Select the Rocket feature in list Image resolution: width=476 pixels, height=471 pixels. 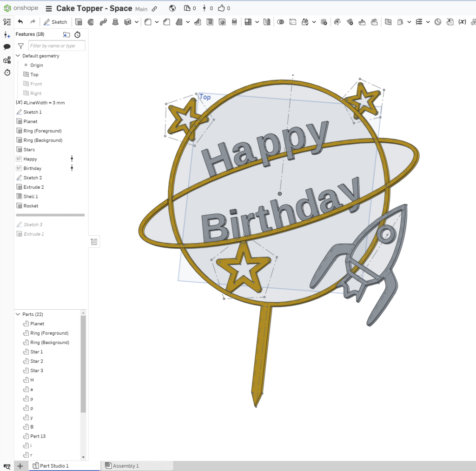pos(31,206)
